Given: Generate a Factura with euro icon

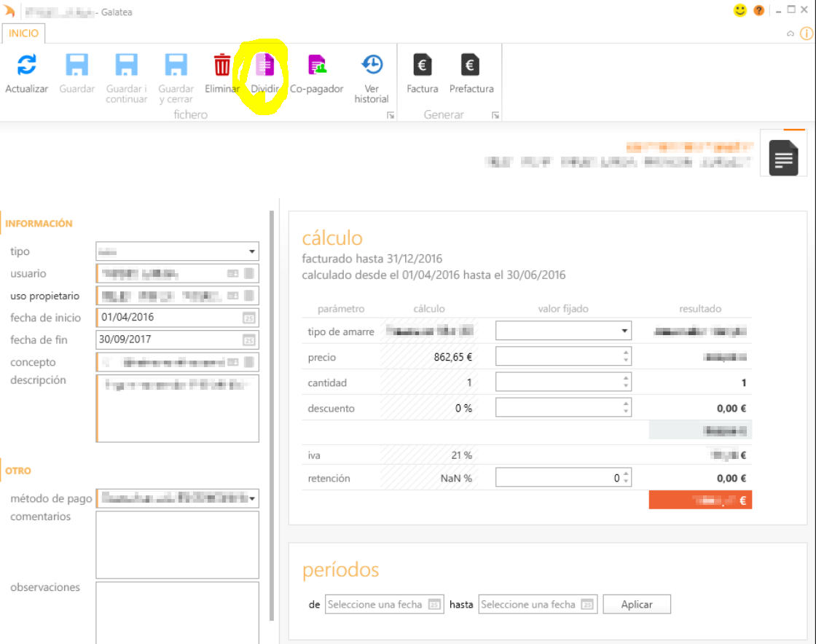Looking at the screenshot, I should (x=423, y=66).
